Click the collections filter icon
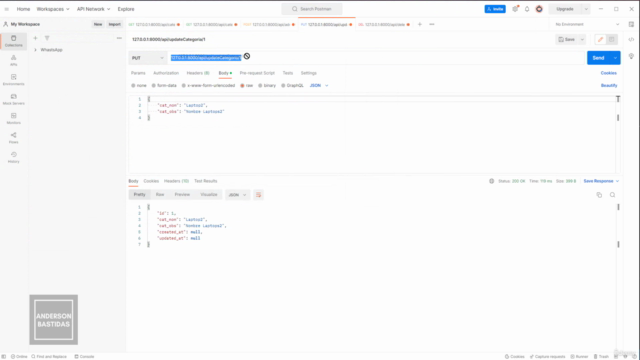Screen dimensions: 640x360 point(47,38)
